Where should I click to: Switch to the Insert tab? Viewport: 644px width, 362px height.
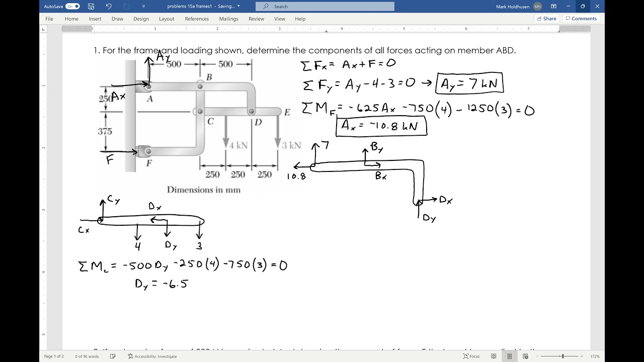point(95,19)
